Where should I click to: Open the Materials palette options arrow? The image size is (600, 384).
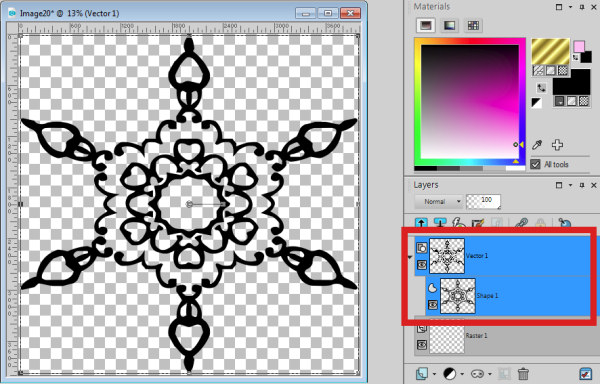[x=570, y=7]
